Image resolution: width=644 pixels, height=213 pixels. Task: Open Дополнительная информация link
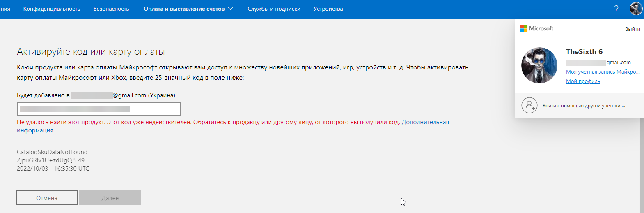click(x=425, y=122)
